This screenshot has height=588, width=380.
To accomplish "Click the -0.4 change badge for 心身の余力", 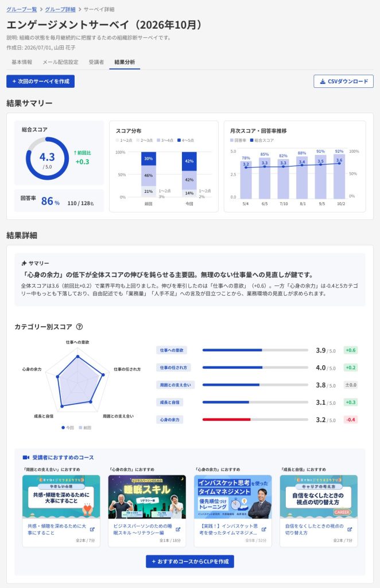I will coord(351,420).
